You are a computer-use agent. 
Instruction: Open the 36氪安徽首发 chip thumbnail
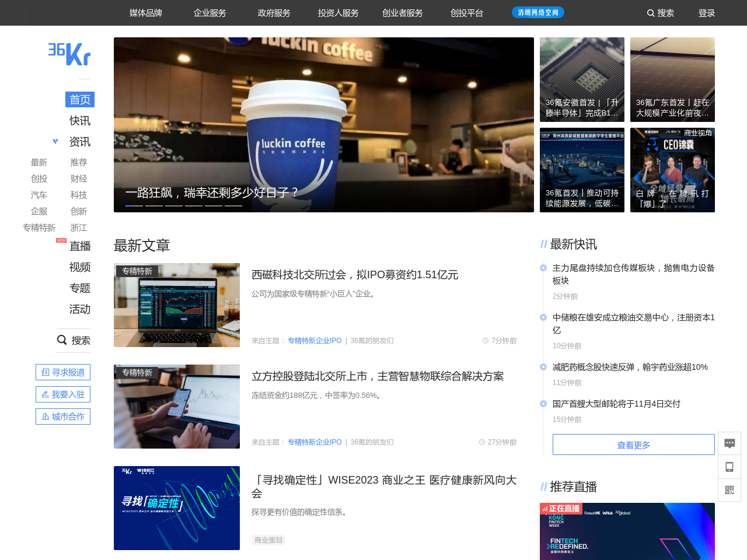point(582,79)
